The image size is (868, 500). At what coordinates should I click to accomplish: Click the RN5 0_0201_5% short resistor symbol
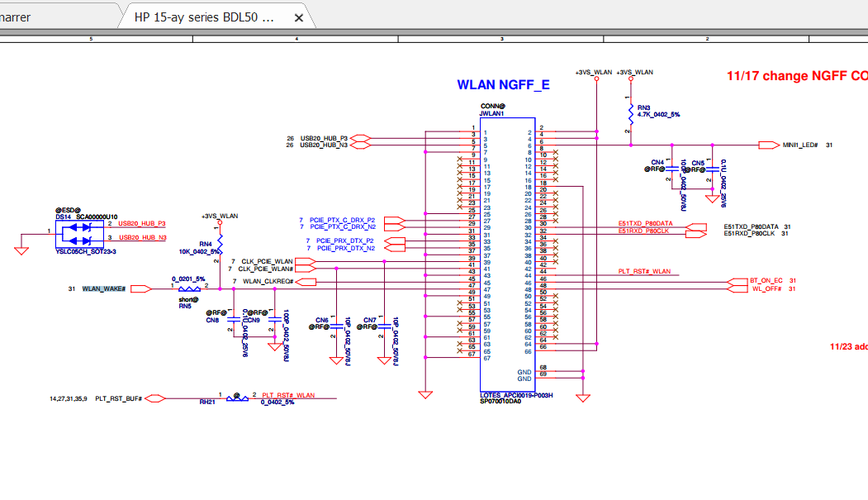pos(189,289)
